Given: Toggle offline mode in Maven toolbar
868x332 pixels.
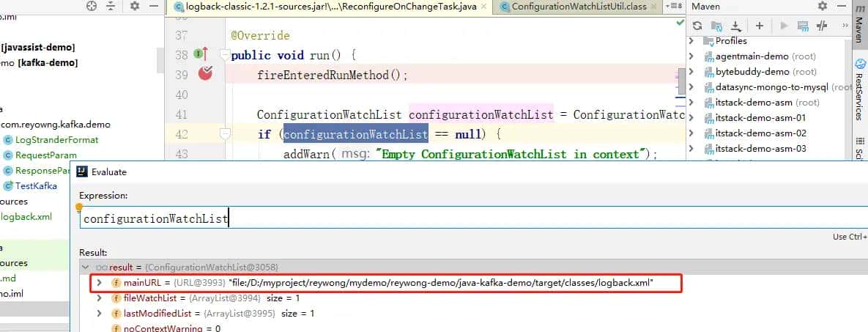Looking at the screenshot, I should click(x=822, y=26).
